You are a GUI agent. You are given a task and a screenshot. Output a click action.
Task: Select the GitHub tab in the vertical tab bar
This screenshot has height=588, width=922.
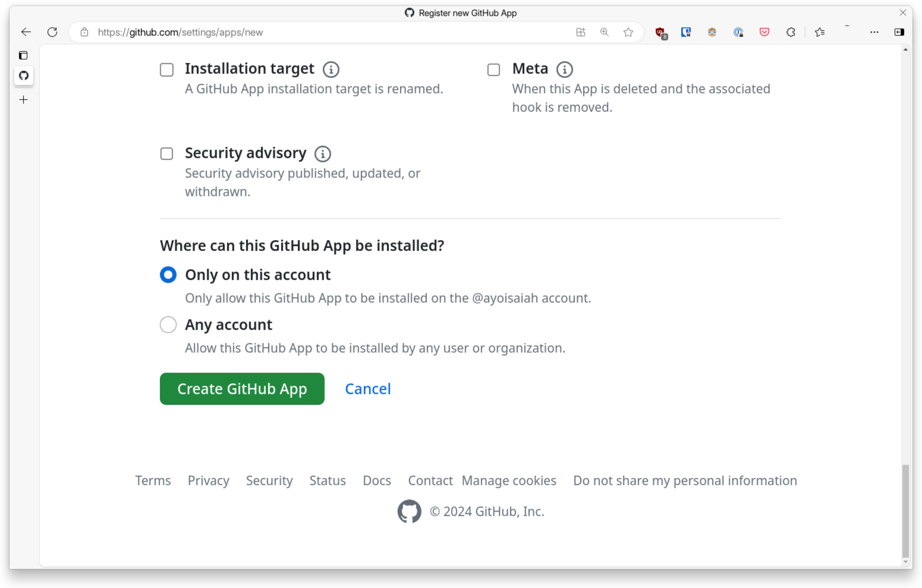24,76
